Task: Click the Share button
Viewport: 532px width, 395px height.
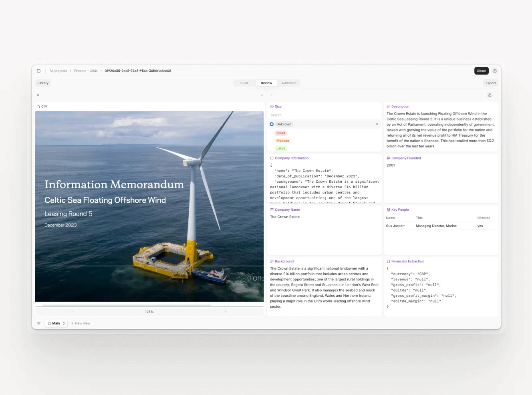Action: (482, 71)
